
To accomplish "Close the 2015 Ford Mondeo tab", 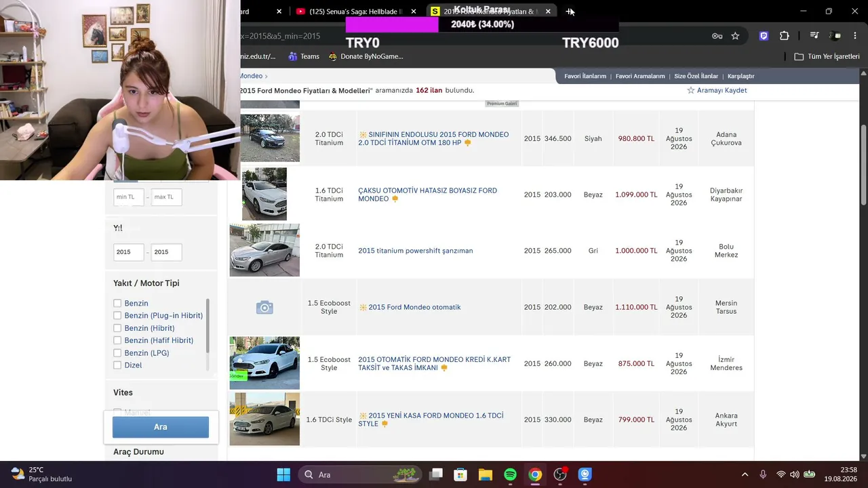I will [x=548, y=12].
